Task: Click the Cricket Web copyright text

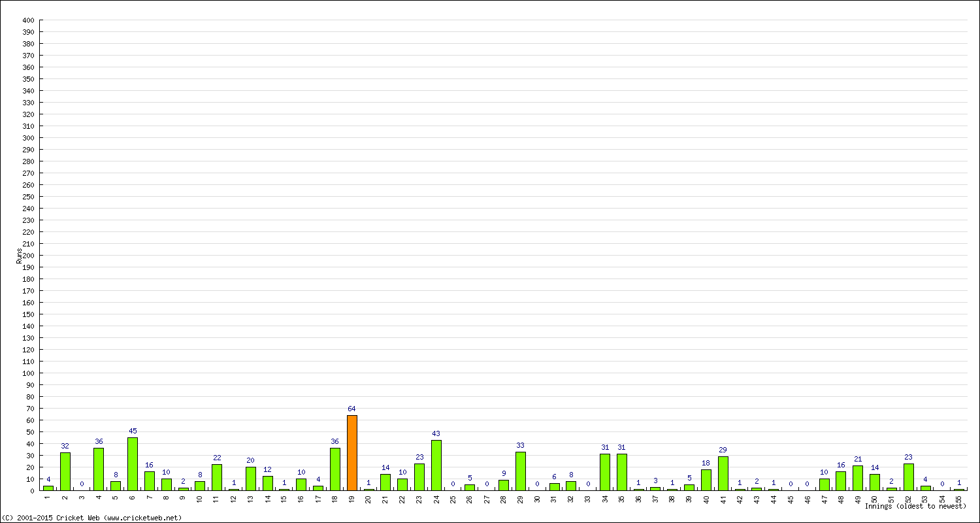Action: [x=91, y=518]
